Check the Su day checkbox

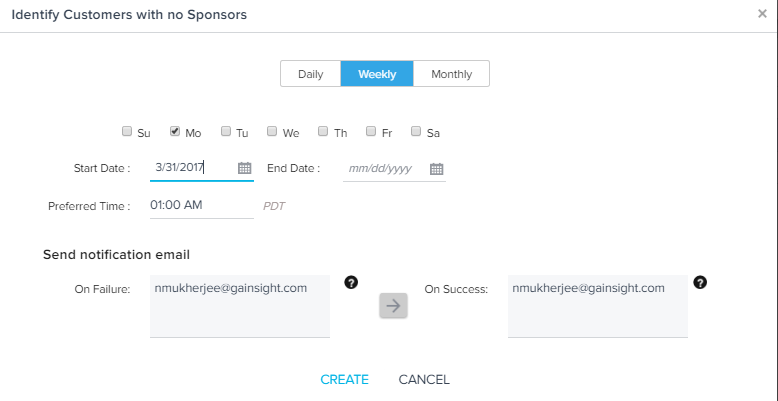[x=127, y=131]
